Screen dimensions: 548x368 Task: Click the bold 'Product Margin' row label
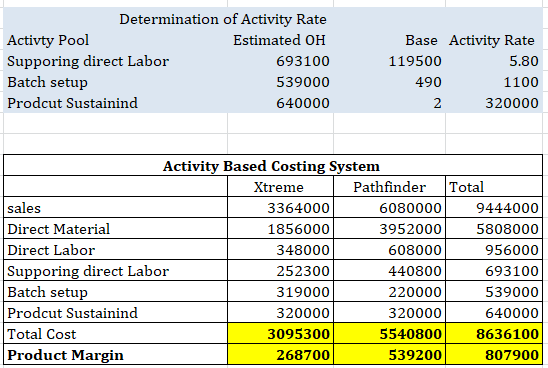[x=65, y=355]
